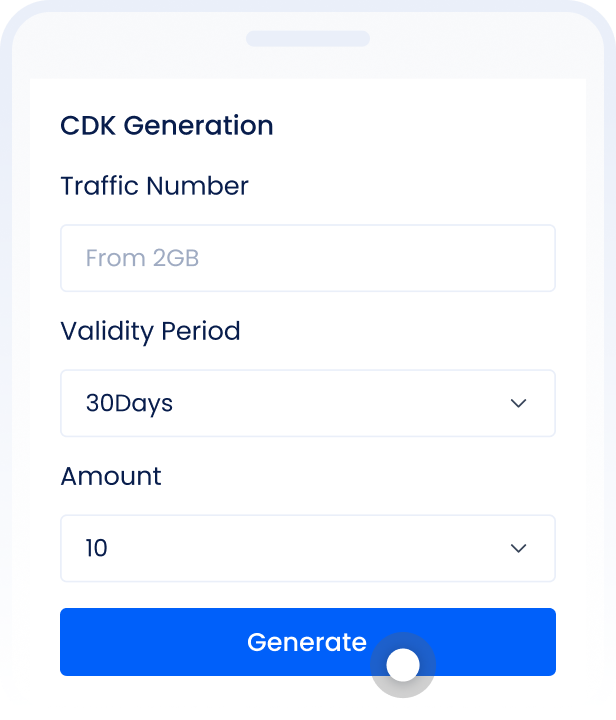This screenshot has width=616, height=720.
Task: Tap the white circular touch indicator
Action: (403, 665)
